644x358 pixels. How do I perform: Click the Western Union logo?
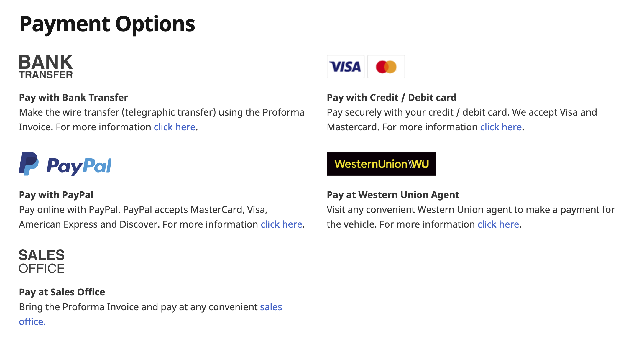382,164
